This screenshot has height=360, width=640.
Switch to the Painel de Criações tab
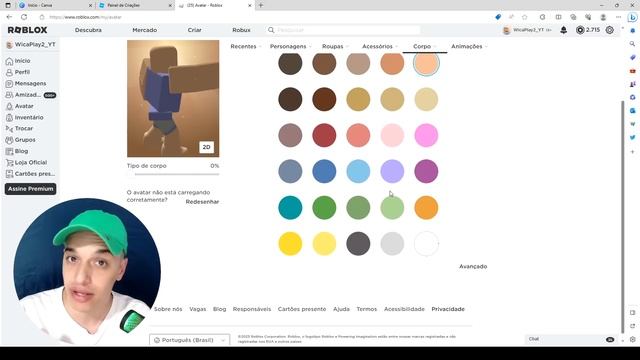pyautogui.click(x=136, y=5)
